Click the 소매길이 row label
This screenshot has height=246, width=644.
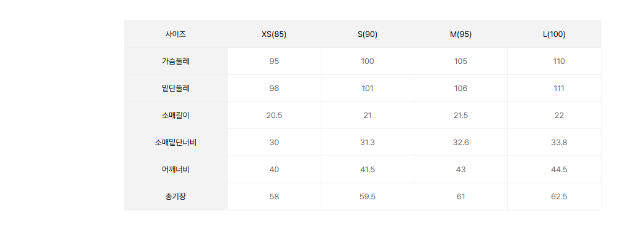tap(176, 116)
